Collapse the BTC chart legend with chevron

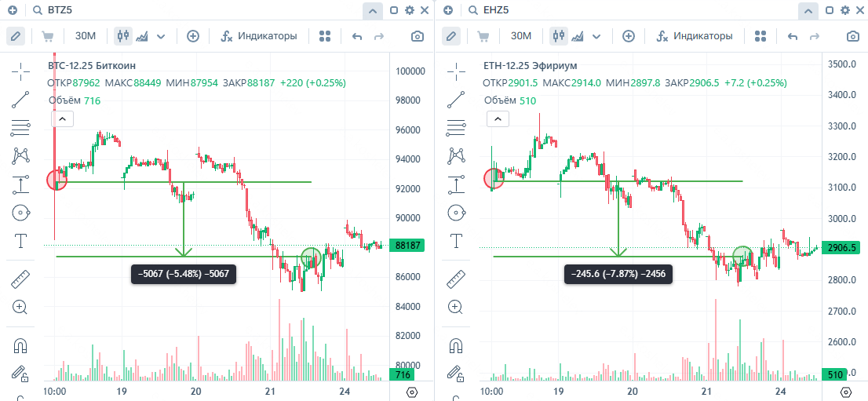tap(63, 118)
